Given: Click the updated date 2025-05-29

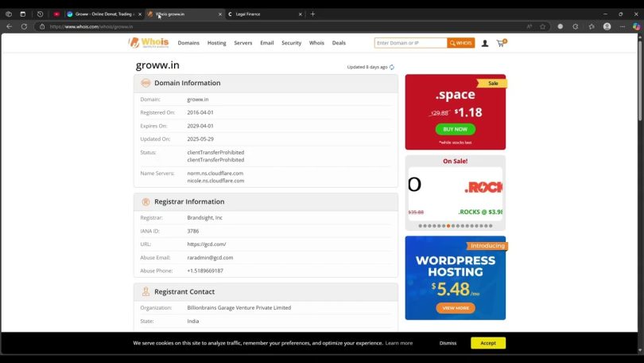Looking at the screenshot, I should (x=200, y=139).
